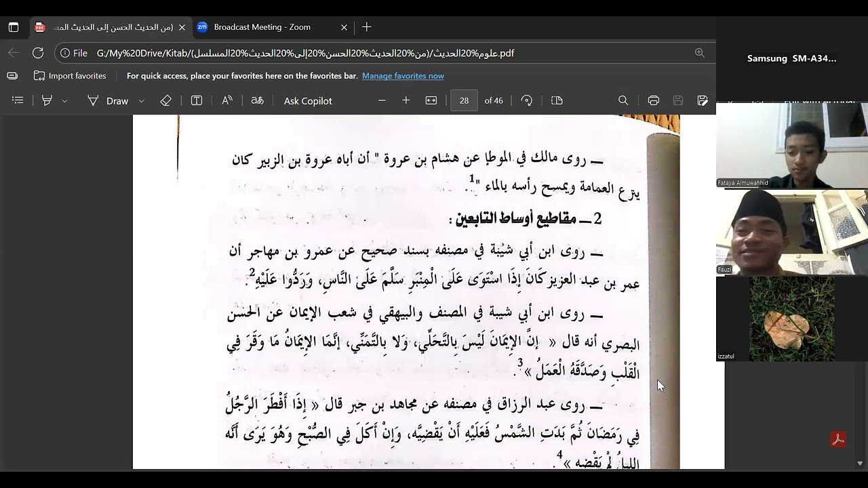
Task: Toggle Fit to width view
Action: coord(431,100)
